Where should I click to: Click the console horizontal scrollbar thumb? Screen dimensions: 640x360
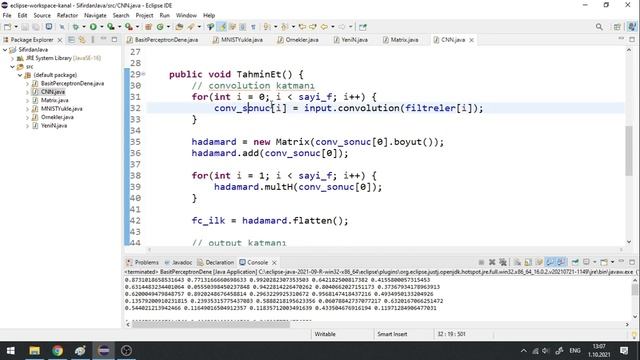coord(211,324)
